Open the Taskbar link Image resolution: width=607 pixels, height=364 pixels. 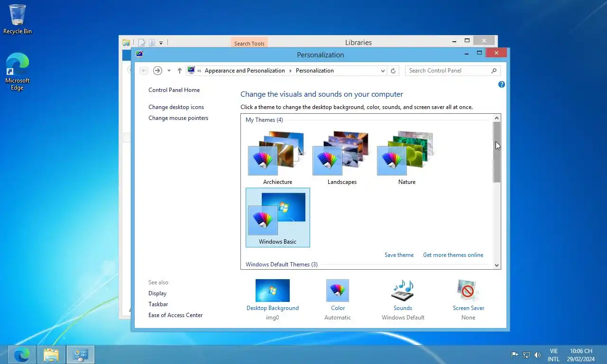[x=158, y=304]
